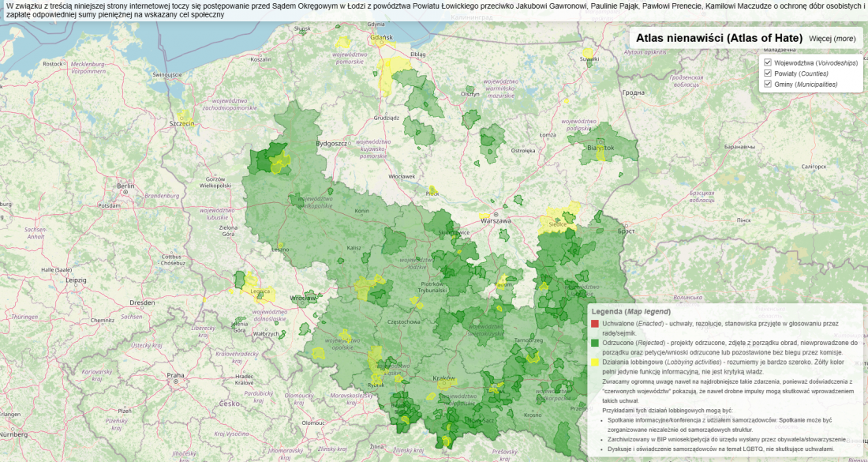Screen dimensions: 868x462
Task: Uncheck the Powiaty (Counties) layer checkbox
Action: [768, 73]
